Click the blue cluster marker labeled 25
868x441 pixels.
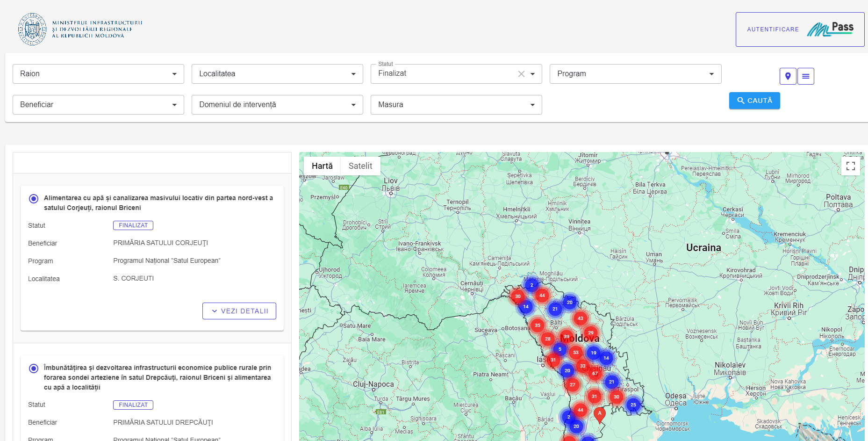(633, 405)
